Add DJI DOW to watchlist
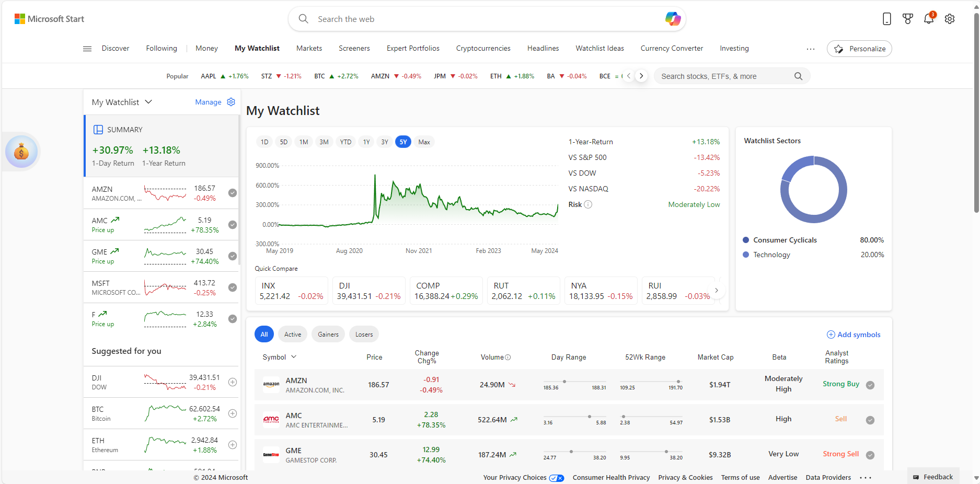This screenshot has height=484, width=980. click(x=233, y=382)
